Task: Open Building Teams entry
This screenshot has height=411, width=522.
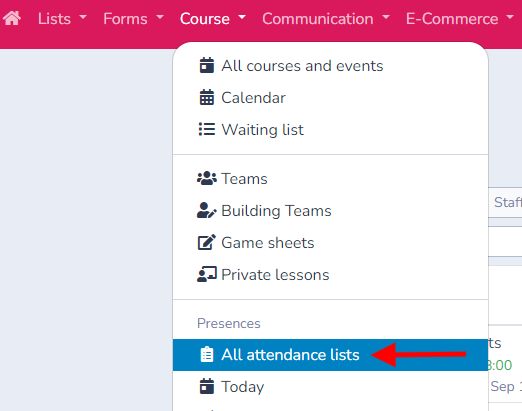Action: 330,211
